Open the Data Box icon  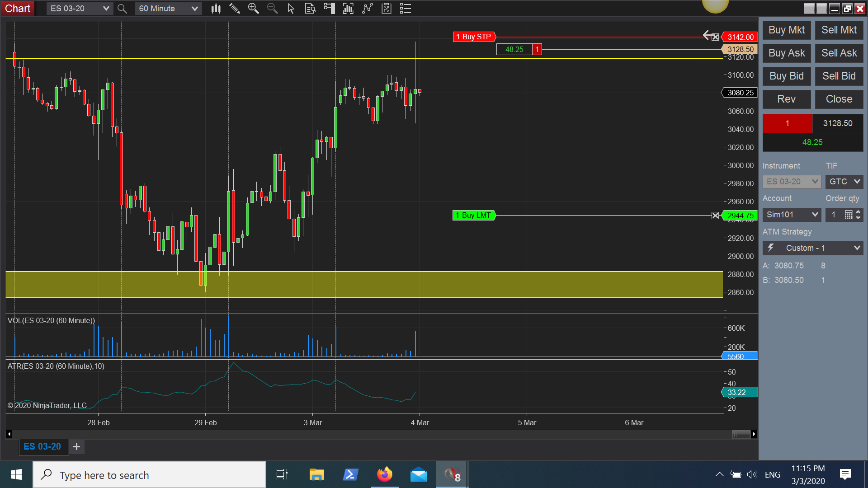(x=310, y=9)
